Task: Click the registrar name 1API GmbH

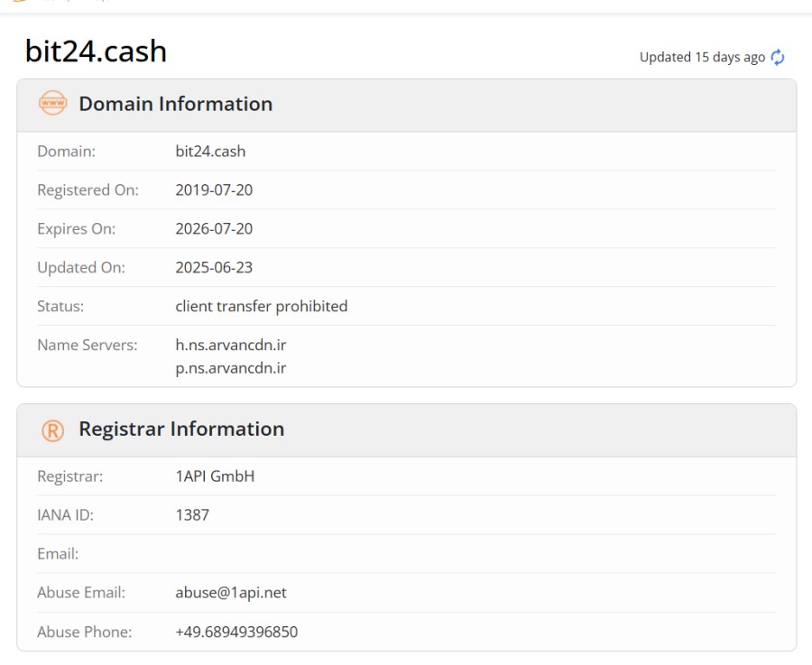Action: pyautogui.click(x=215, y=476)
